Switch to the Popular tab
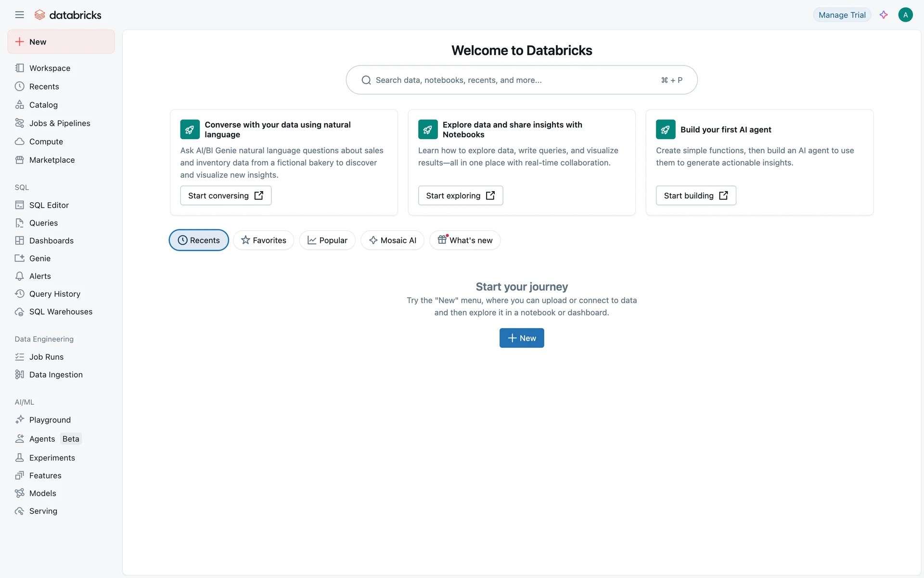The width and height of the screenshot is (924, 578). click(327, 240)
